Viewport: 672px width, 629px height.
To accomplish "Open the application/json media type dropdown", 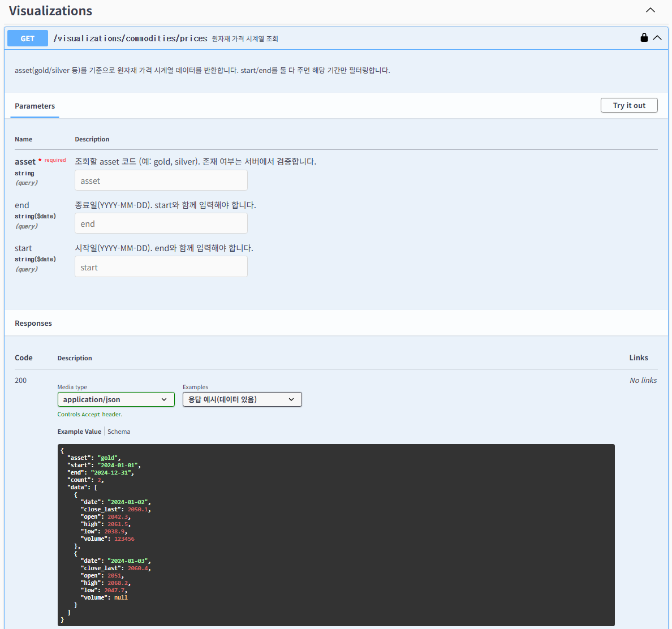I will point(116,399).
